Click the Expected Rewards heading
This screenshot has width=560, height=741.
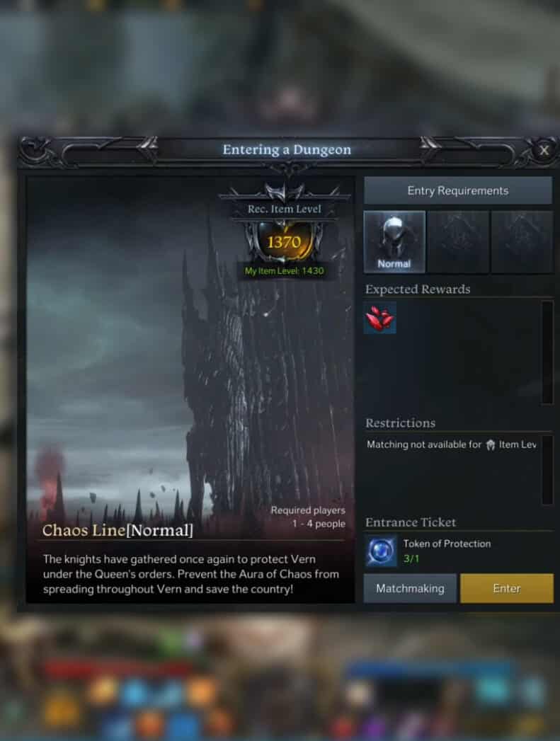click(x=418, y=289)
